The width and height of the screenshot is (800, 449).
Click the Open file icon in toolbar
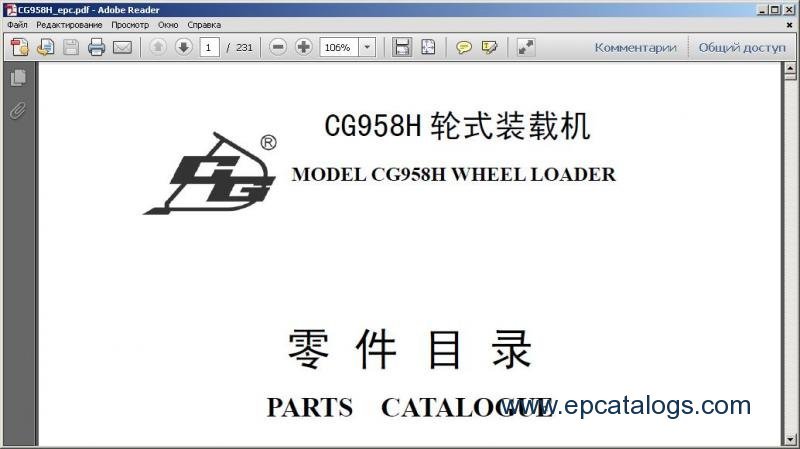coord(45,47)
